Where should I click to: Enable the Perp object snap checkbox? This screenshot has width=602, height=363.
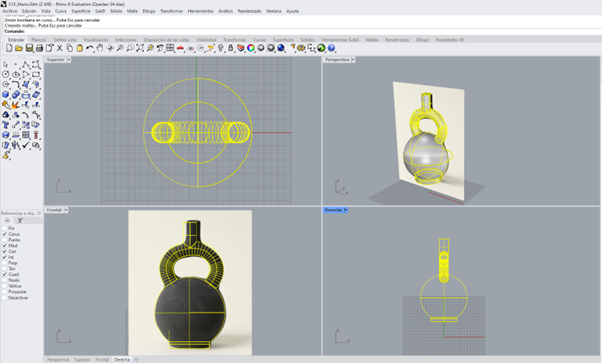(x=5, y=263)
